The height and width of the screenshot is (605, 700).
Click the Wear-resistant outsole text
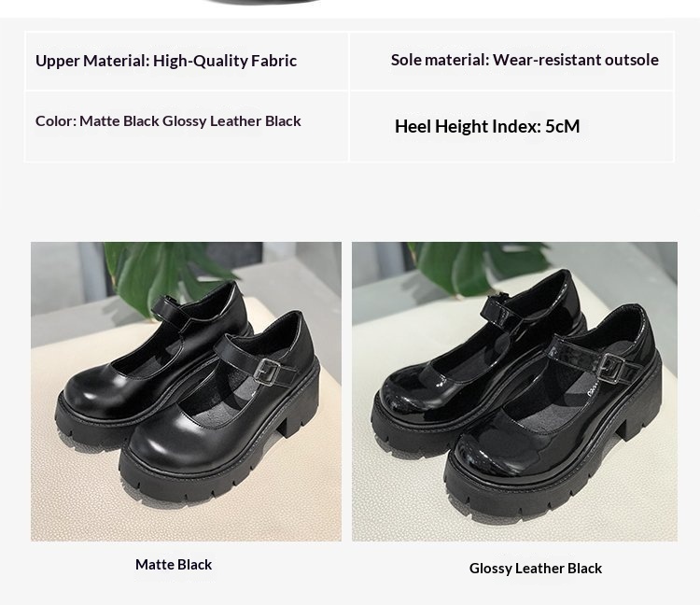(576, 60)
